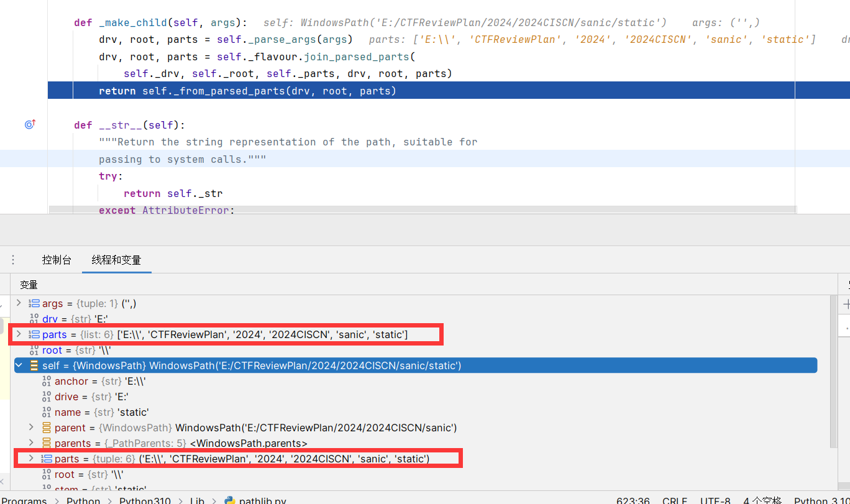Image resolution: width=850 pixels, height=504 pixels.
Task: Click the list icon of parts list row
Action: (x=34, y=334)
